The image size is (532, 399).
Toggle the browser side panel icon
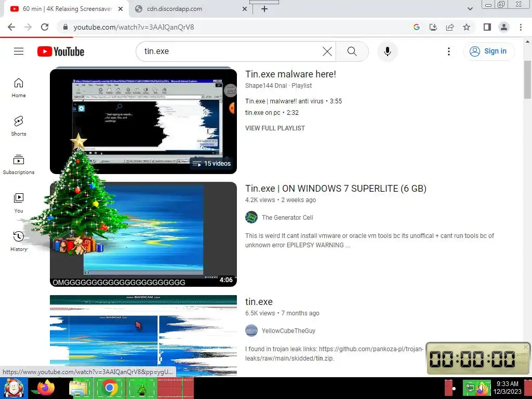coord(487,27)
